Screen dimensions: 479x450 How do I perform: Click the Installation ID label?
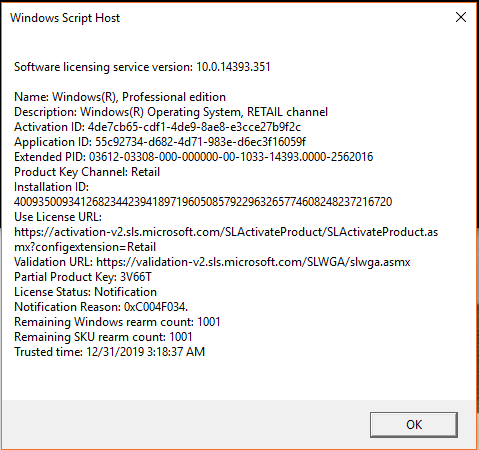click(51, 187)
